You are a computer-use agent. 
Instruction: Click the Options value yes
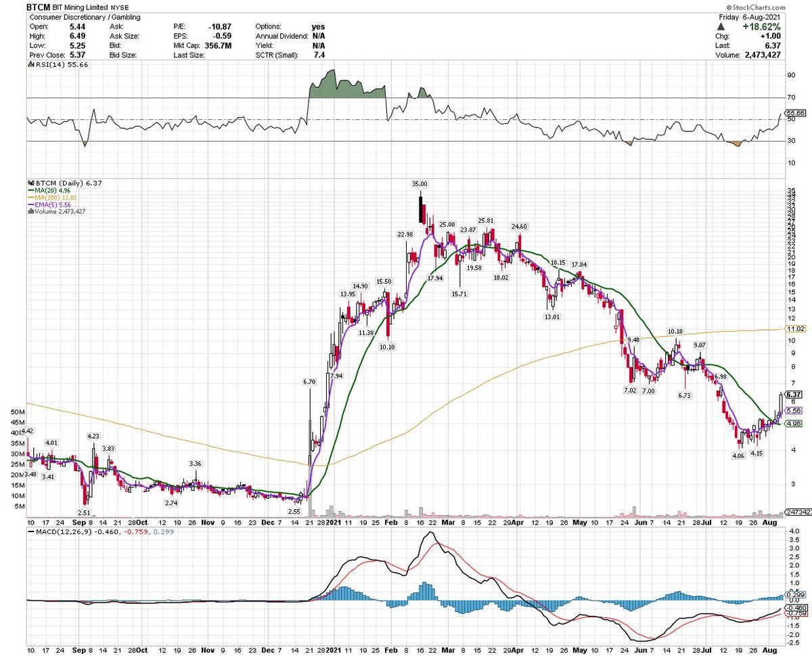318,26
